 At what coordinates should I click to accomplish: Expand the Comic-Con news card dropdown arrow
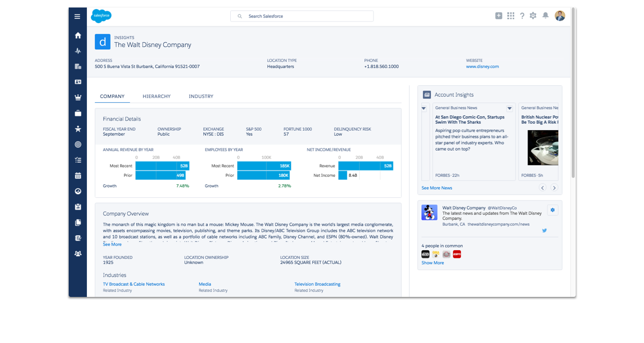pyautogui.click(x=509, y=108)
